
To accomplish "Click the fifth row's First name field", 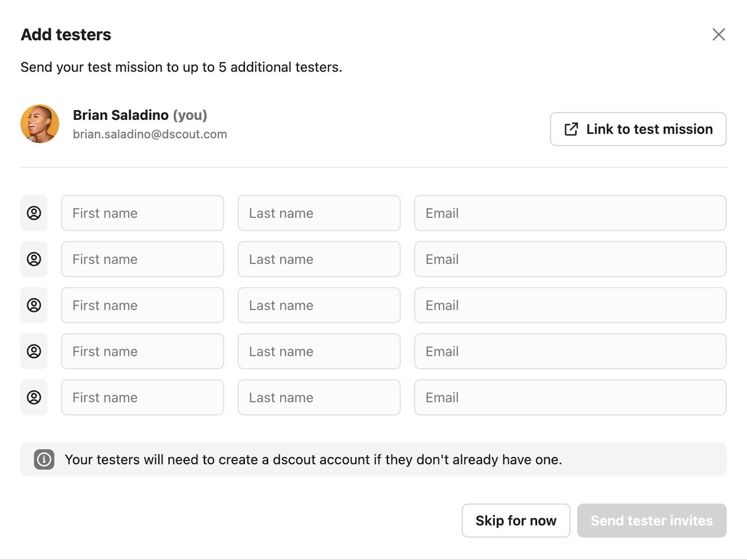I will (142, 397).
